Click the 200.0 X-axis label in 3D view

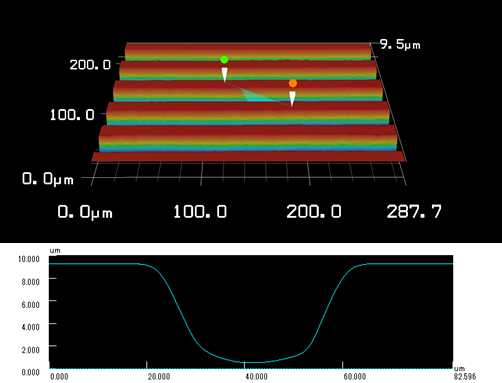pos(314,211)
